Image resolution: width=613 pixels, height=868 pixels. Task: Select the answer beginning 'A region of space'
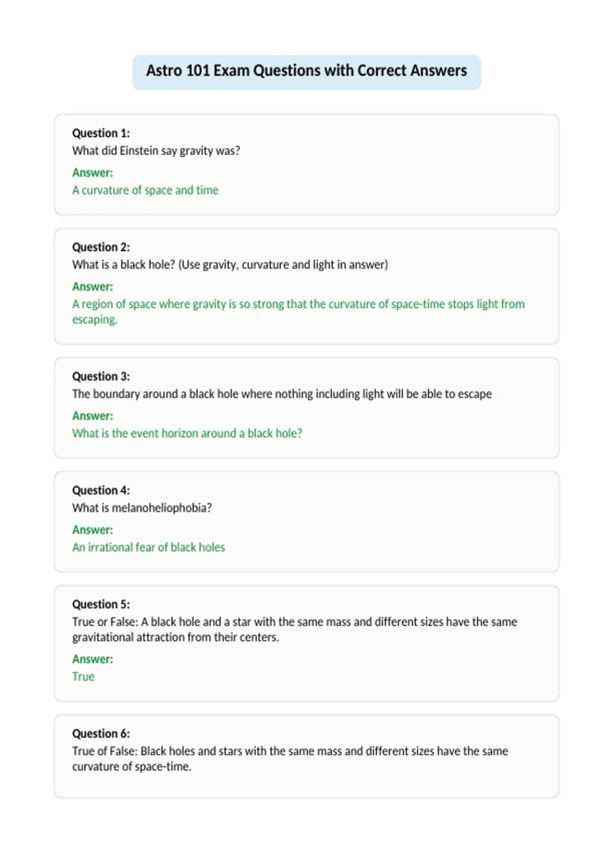(298, 311)
